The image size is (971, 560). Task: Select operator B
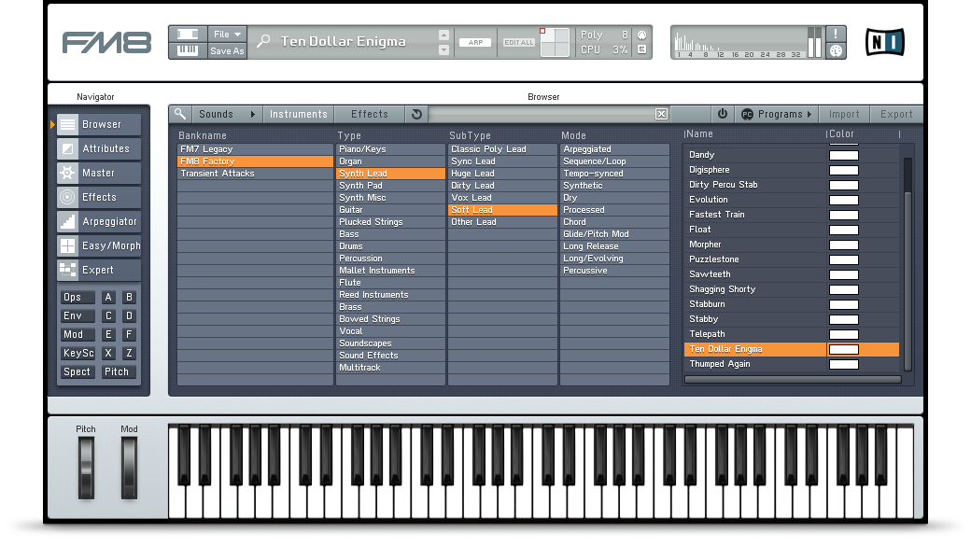130,297
